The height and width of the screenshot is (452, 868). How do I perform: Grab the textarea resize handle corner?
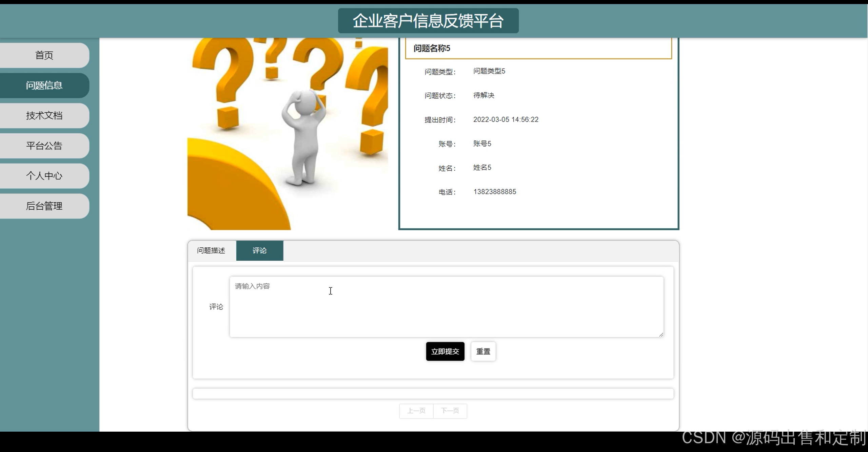(661, 335)
